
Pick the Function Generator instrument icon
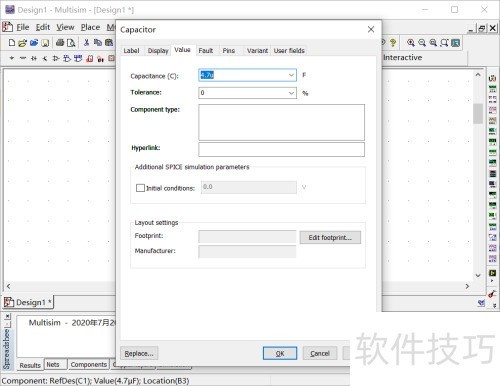click(x=492, y=89)
